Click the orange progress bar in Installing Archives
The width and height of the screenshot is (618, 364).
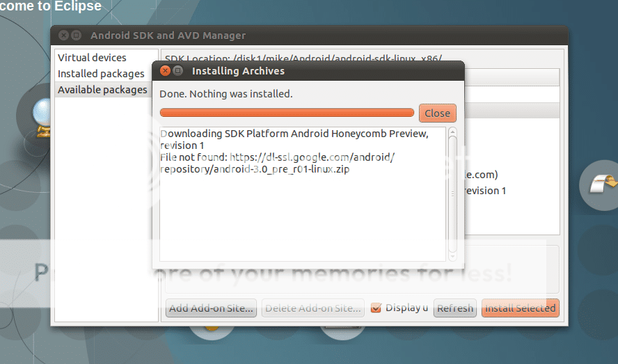287,113
